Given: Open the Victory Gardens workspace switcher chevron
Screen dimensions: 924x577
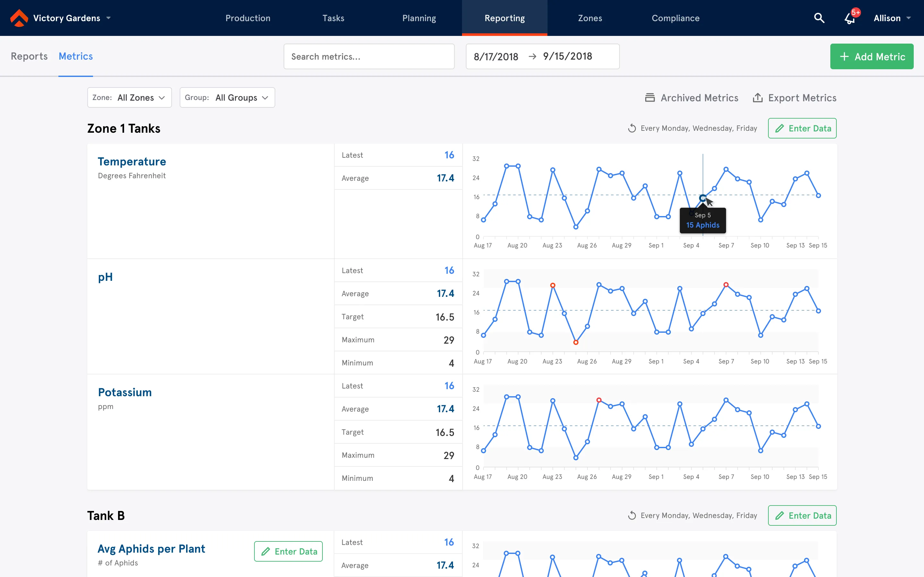Looking at the screenshot, I should 108,18.
